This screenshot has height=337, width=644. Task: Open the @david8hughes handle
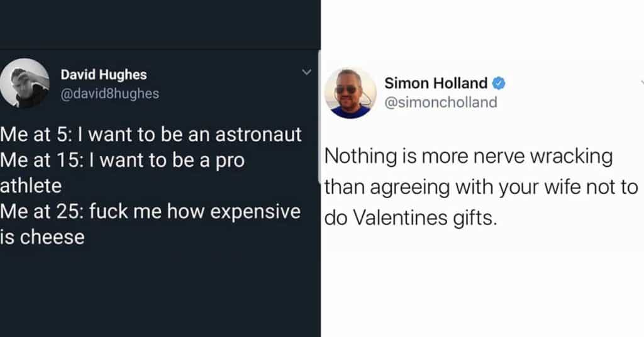pos(109,94)
